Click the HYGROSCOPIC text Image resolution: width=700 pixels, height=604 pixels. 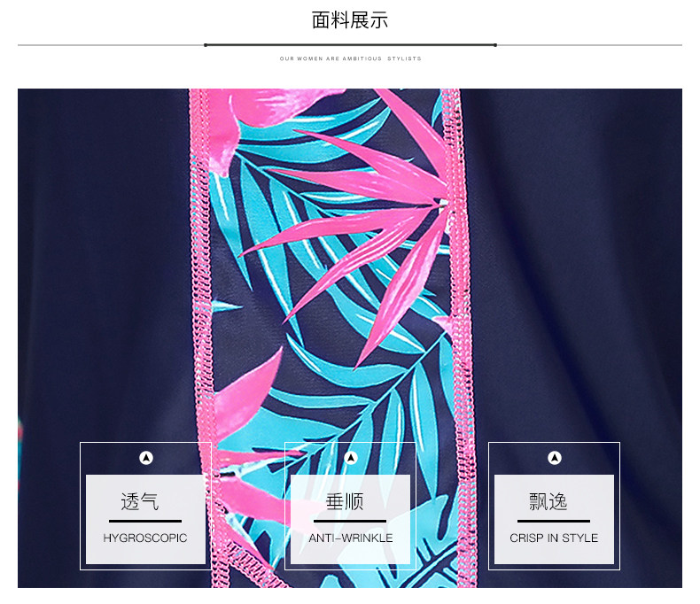tap(145, 538)
